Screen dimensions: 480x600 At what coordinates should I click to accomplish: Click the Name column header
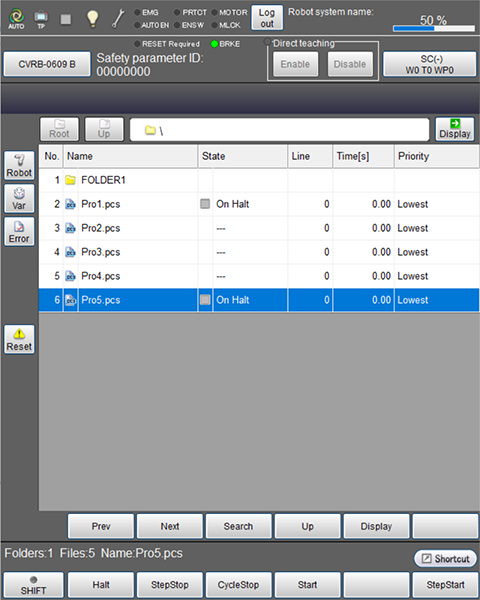(x=131, y=156)
